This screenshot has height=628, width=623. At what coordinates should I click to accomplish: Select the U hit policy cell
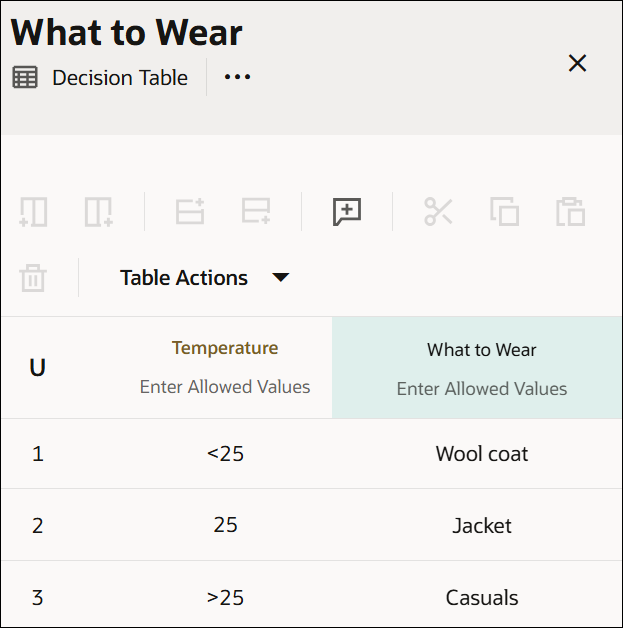coord(37,367)
